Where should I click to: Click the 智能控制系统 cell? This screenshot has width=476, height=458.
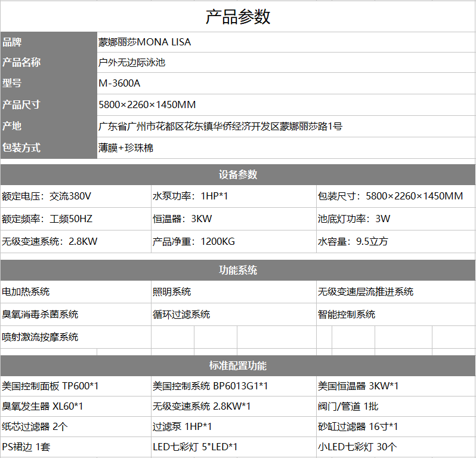[x=395, y=314]
